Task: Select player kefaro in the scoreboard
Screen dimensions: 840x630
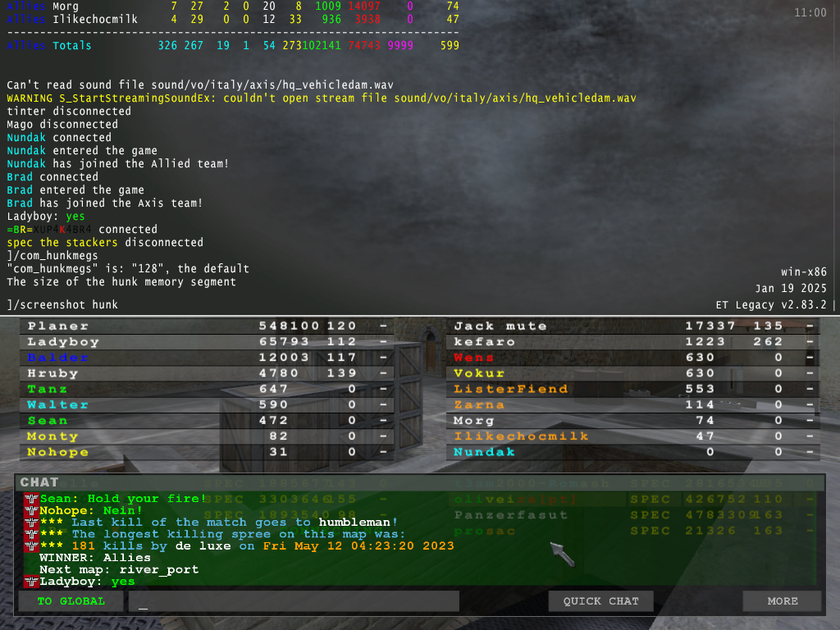Action: coord(632,342)
